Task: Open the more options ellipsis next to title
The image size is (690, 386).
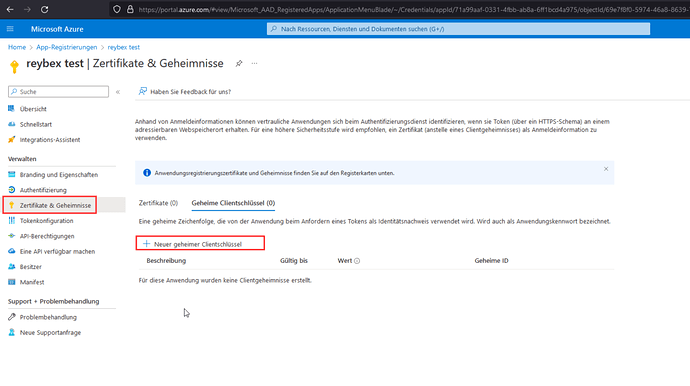Action: (254, 63)
